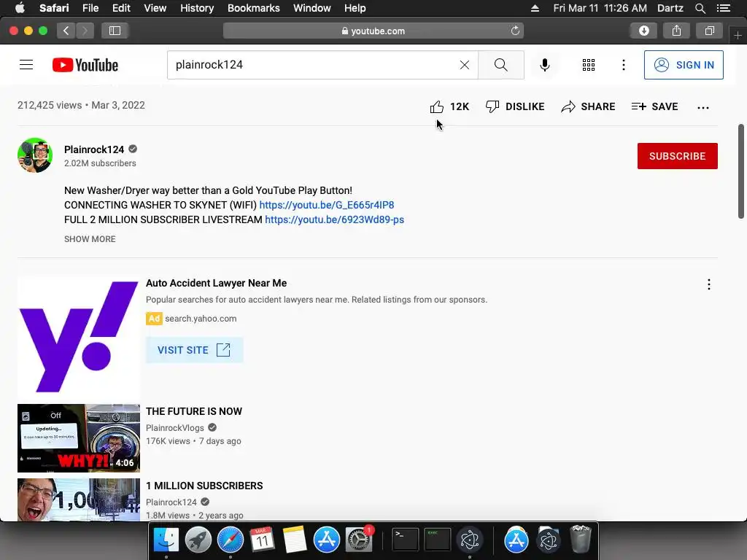Click the Yahoo ad thumbnail
Viewport: 747px width, 560px height.
(79, 337)
